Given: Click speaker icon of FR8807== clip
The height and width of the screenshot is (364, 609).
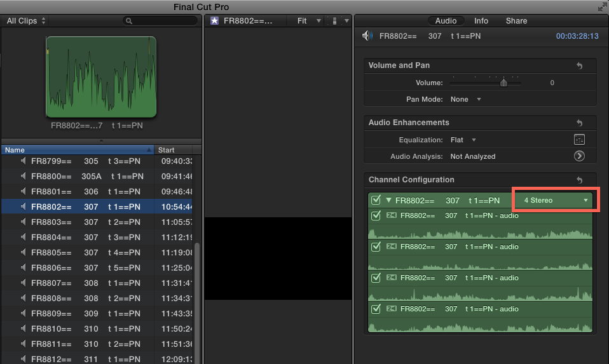Looking at the screenshot, I should tap(24, 283).
